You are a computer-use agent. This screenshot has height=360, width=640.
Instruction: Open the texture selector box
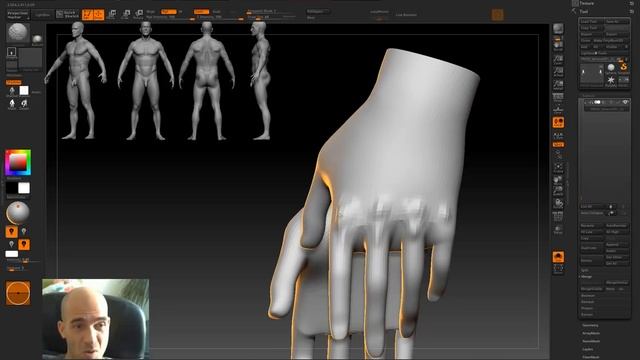tap(31, 58)
